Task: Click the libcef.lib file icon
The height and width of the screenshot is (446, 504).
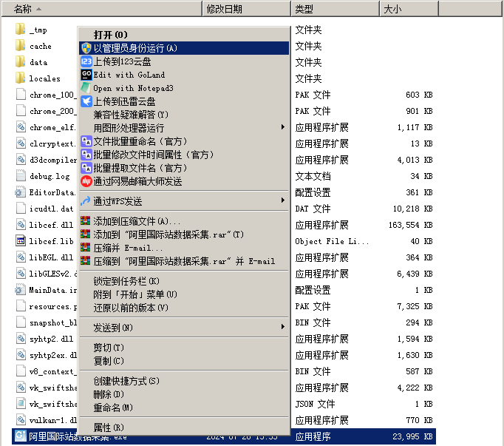Action: (21, 240)
